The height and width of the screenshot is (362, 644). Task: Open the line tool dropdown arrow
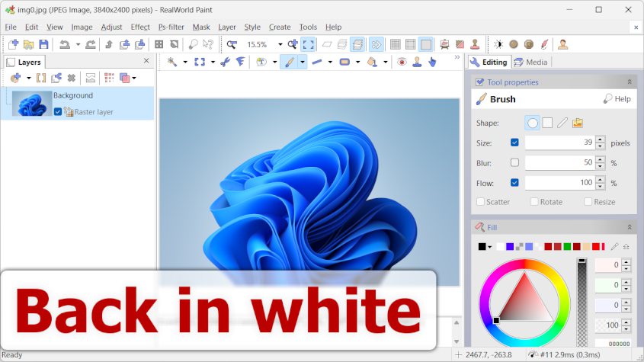coord(330,62)
